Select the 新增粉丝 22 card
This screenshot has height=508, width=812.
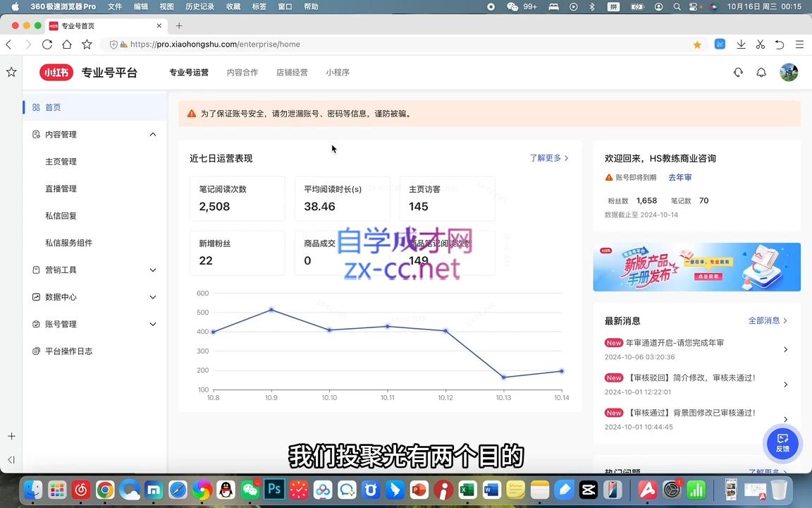[x=237, y=253]
